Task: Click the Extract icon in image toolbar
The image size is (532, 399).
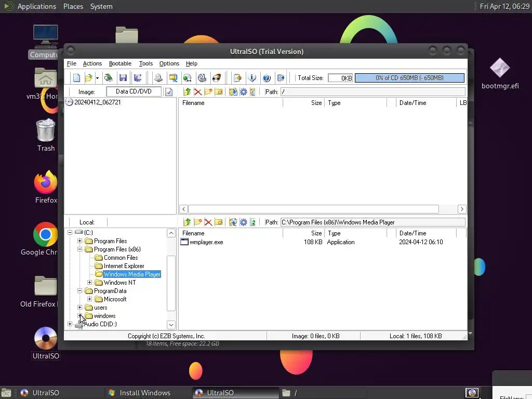Action: click(x=233, y=92)
